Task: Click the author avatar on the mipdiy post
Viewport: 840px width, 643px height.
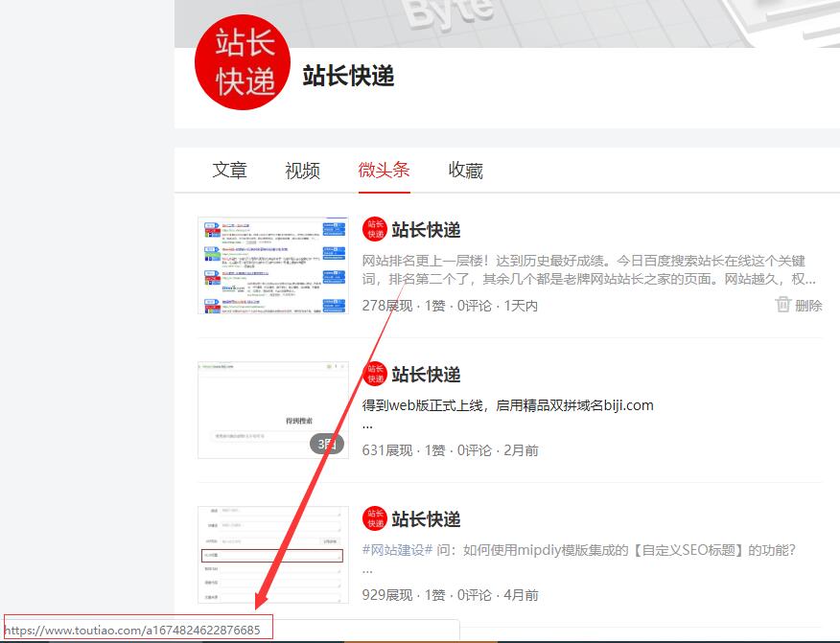Action: (x=375, y=518)
